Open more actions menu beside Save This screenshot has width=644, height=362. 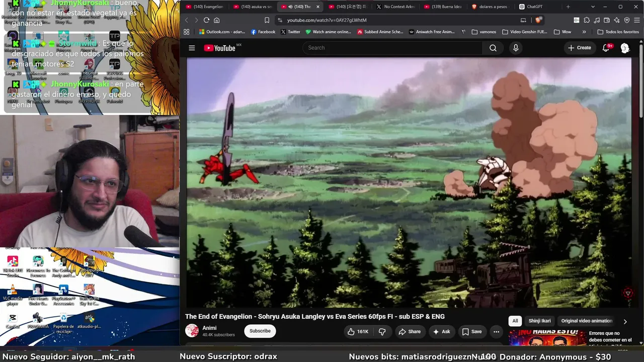[x=496, y=331]
